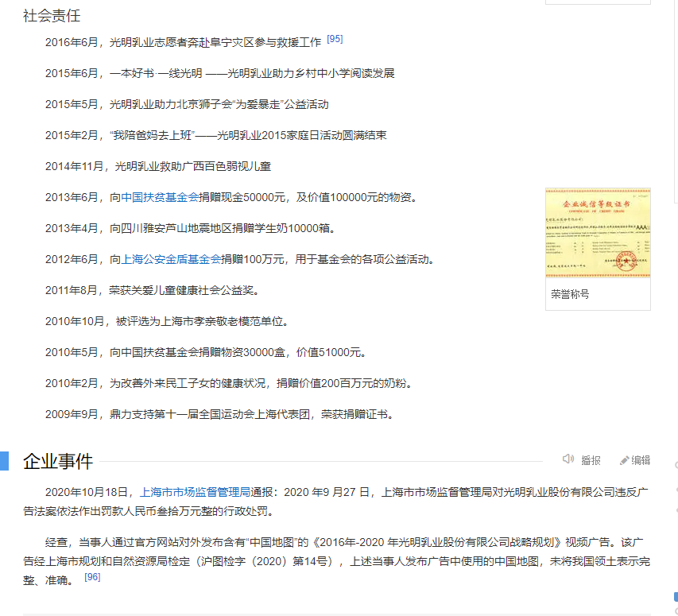Viewport: 678px width, 616px height.
Task: Open the 上海公安金盾基金会 link
Action: point(171,259)
